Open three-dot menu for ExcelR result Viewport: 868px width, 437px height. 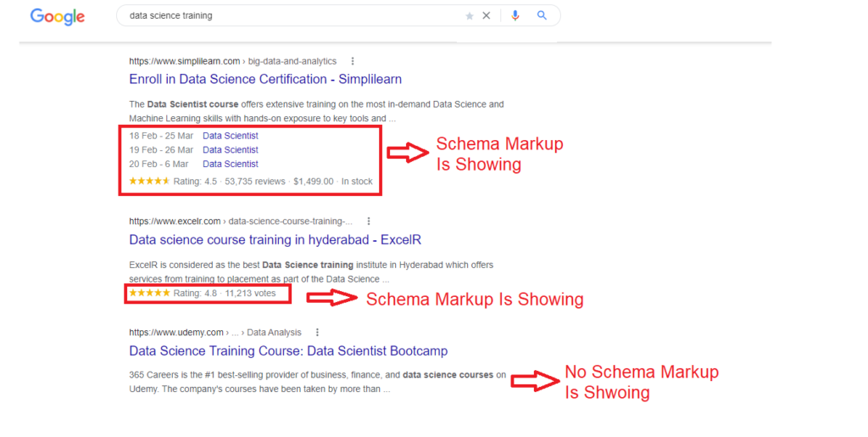click(x=369, y=221)
